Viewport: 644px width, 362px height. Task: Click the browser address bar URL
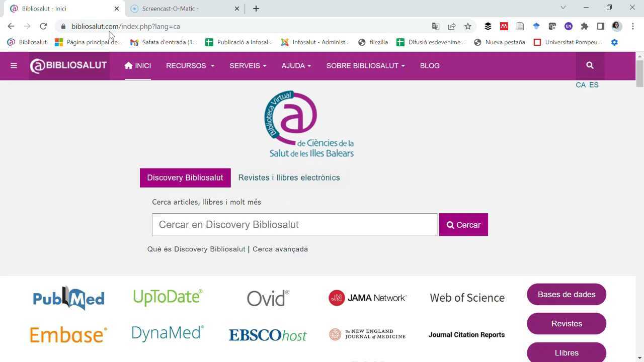(x=126, y=26)
